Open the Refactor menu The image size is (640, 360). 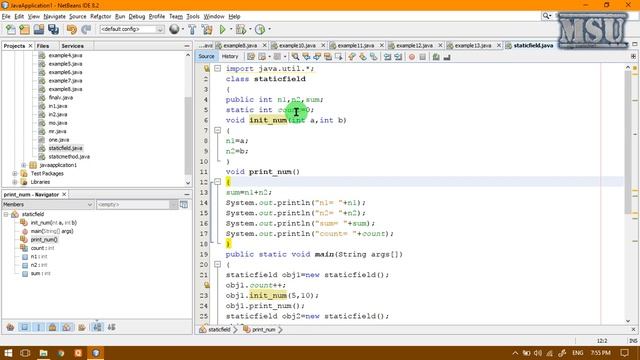click(100, 16)
